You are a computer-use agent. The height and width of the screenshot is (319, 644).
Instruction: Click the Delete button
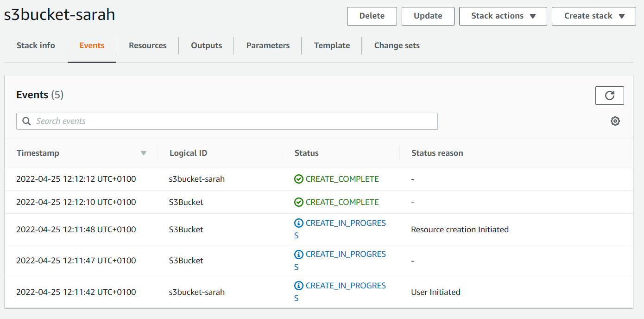(x=372, y=16)
